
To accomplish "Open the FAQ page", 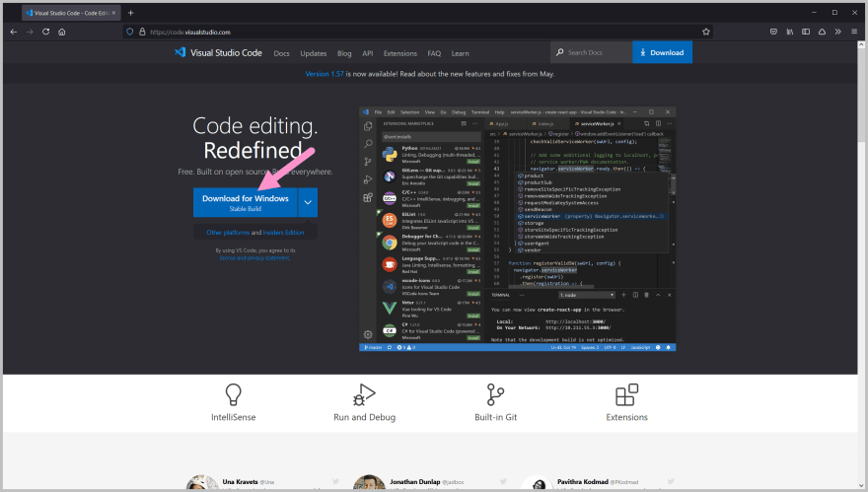I will 434,53.
